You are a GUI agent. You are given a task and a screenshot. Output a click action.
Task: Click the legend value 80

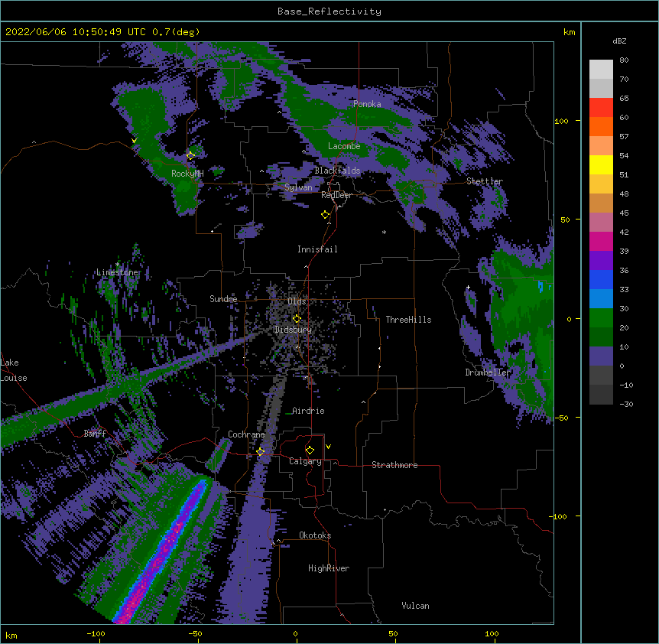pos(624,60)
